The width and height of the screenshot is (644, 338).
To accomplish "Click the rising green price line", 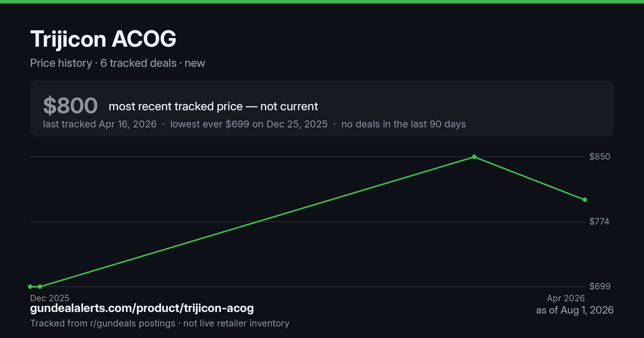I will coord(258,221).
